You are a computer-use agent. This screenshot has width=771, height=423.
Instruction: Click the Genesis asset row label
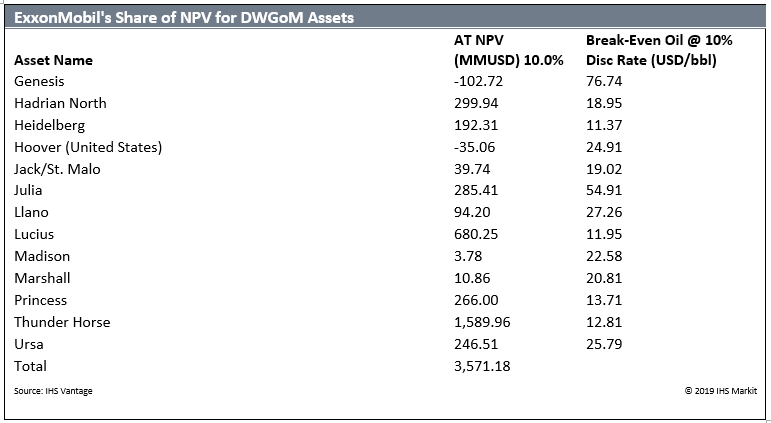point(39,81)
